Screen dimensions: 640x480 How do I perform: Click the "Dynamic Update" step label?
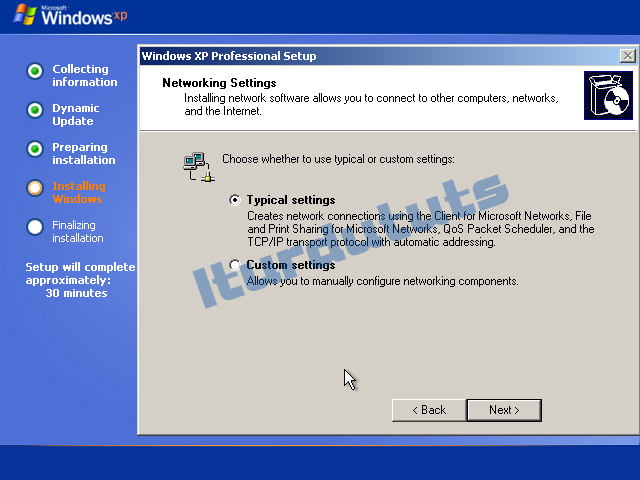pyautogui.click(x=76, y=115)
